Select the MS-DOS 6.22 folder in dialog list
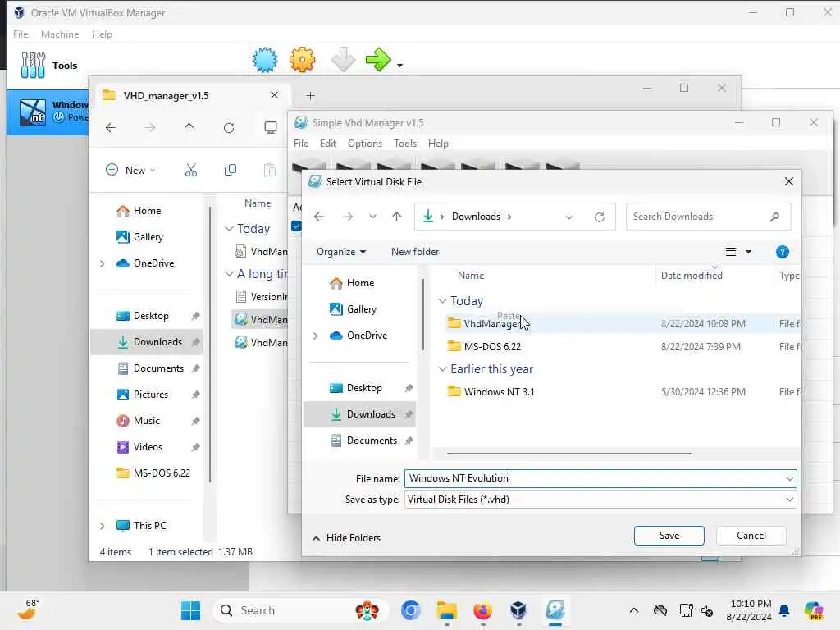Screen dimensions: 840x630 pos(492,347)
